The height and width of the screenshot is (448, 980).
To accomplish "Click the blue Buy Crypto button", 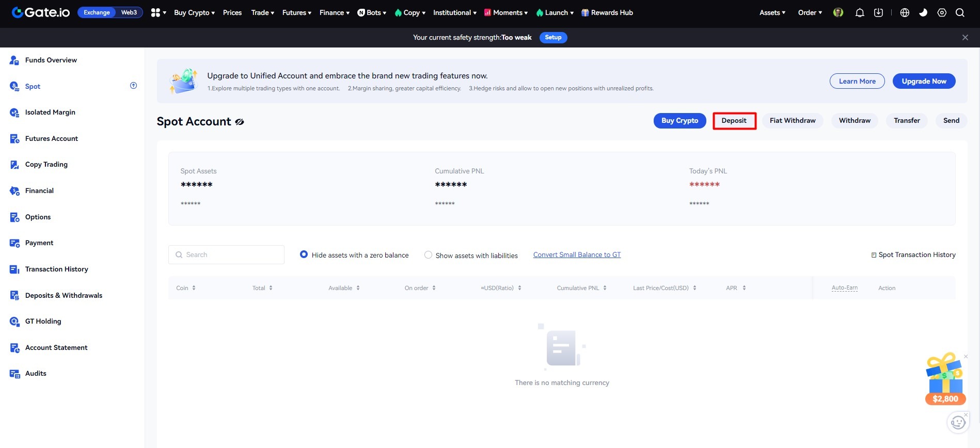I will tap(679, 121).
